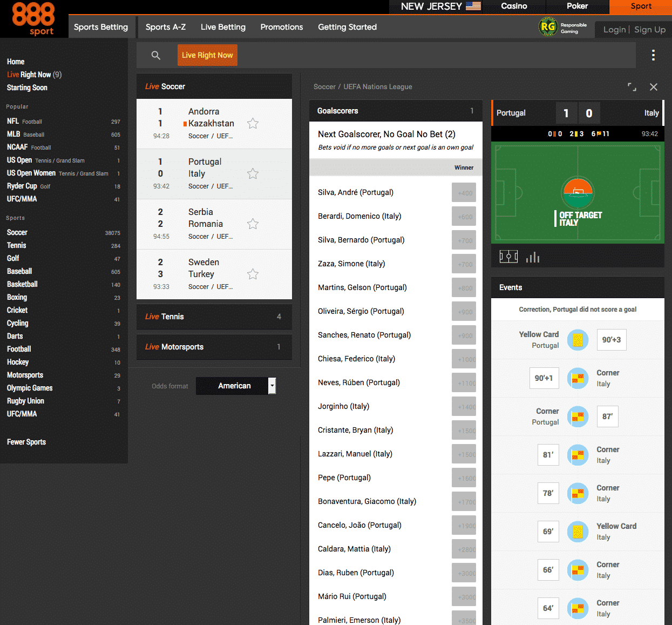Click the 888 sport logo
The width and height of the screenshot is (672, 625).
[x=33, y=19]
